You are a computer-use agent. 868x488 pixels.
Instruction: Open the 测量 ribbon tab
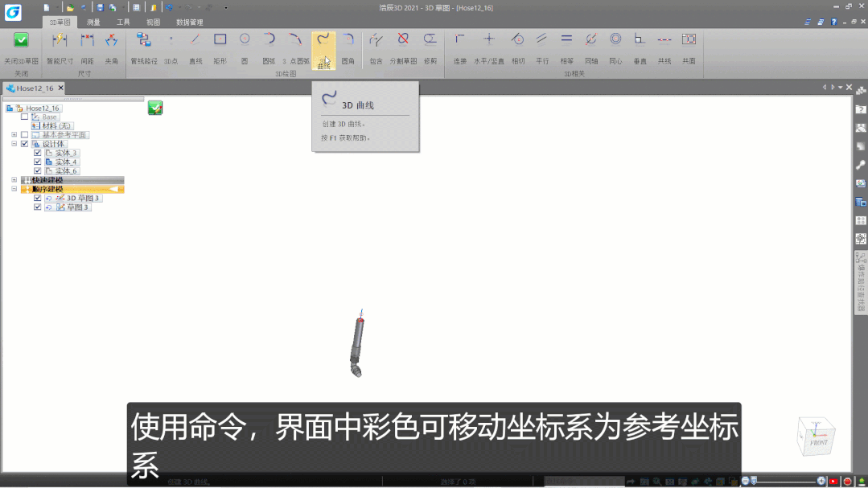pyautogui.click(x=94, y=23)
